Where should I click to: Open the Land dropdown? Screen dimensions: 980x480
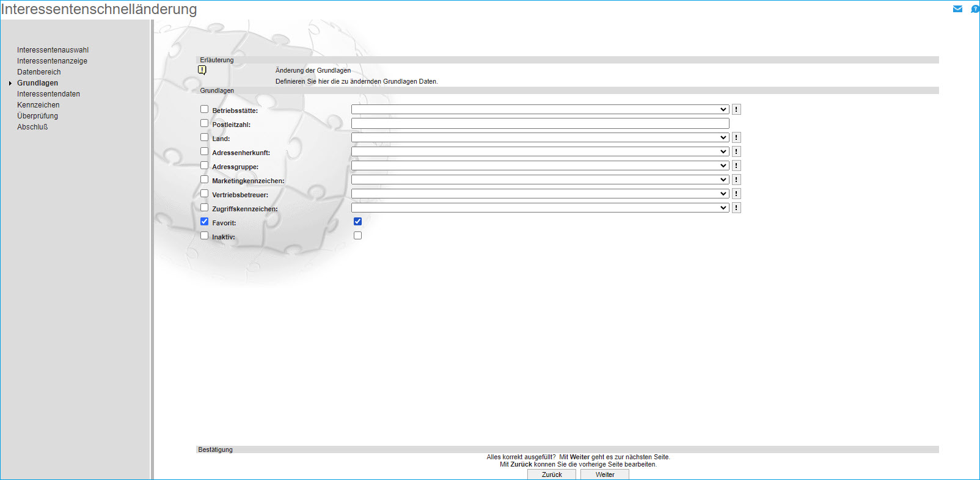click(540, 137)
